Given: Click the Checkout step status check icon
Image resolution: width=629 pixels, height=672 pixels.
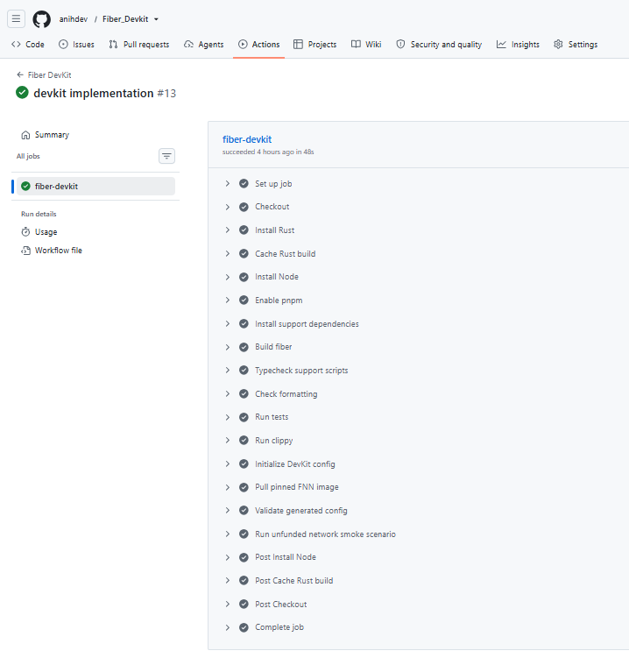Looking at the screenshot, I should pos(244,207).
